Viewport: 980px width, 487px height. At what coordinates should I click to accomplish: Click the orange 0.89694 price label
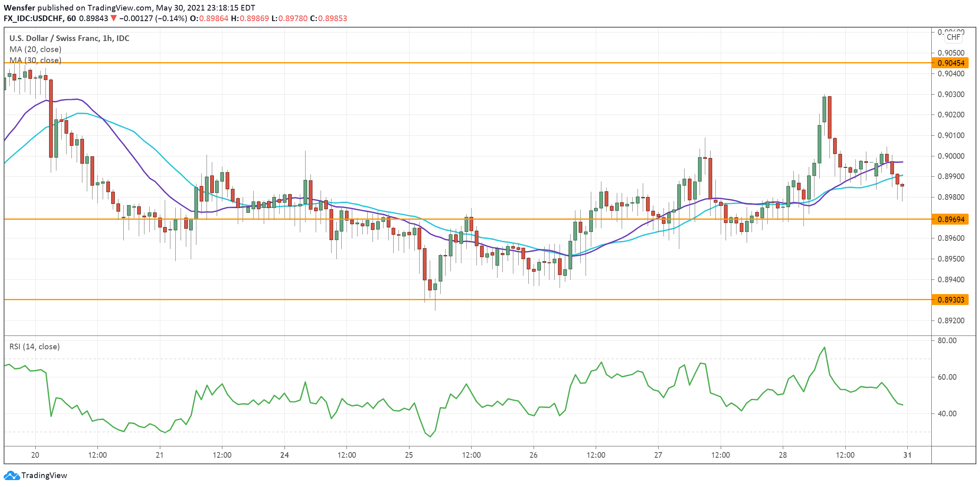click(951, 219)
